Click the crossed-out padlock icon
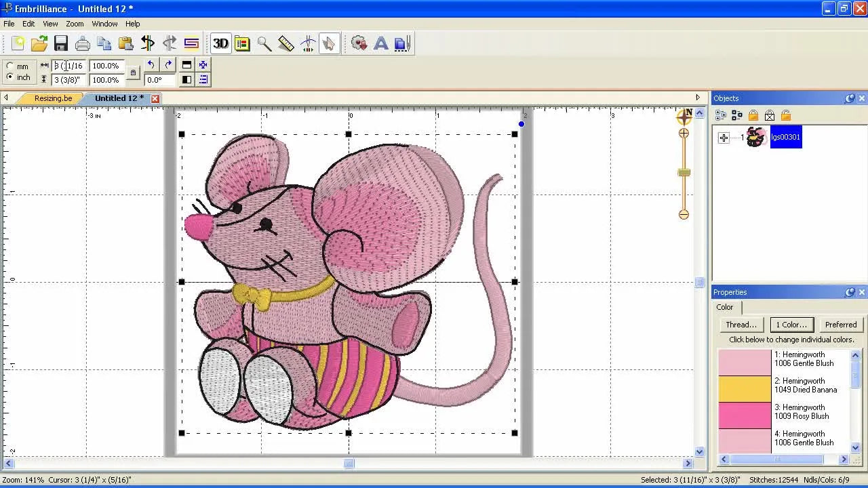 [x=770, y=116]
